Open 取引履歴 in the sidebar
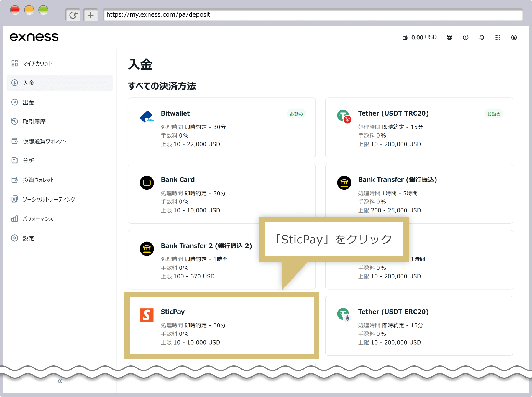Screen dimensions: 532x397 (x=60, y=122)
